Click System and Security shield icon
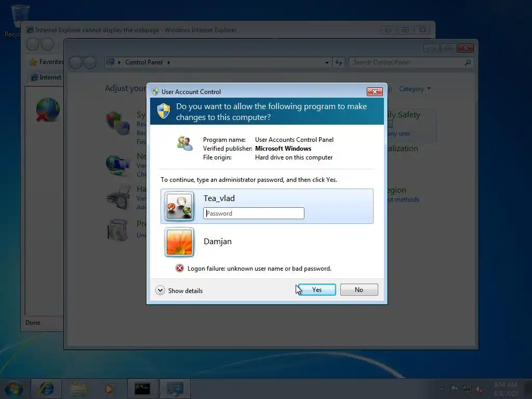532x399 pixels. click(x=117, y=123)
